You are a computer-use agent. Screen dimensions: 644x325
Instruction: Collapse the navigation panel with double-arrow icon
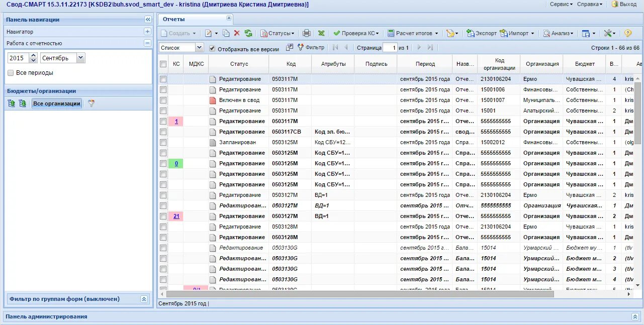click(148, 20)
